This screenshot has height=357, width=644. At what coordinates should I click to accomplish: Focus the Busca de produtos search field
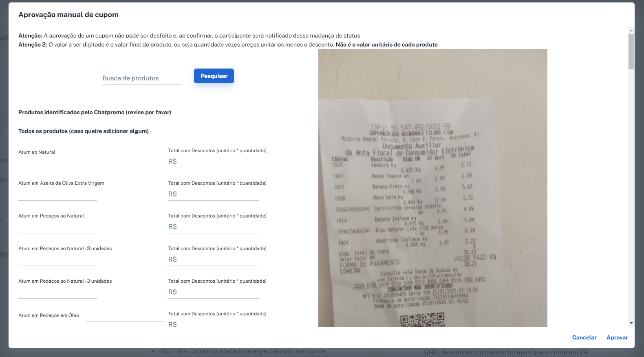tap(141, 78)
